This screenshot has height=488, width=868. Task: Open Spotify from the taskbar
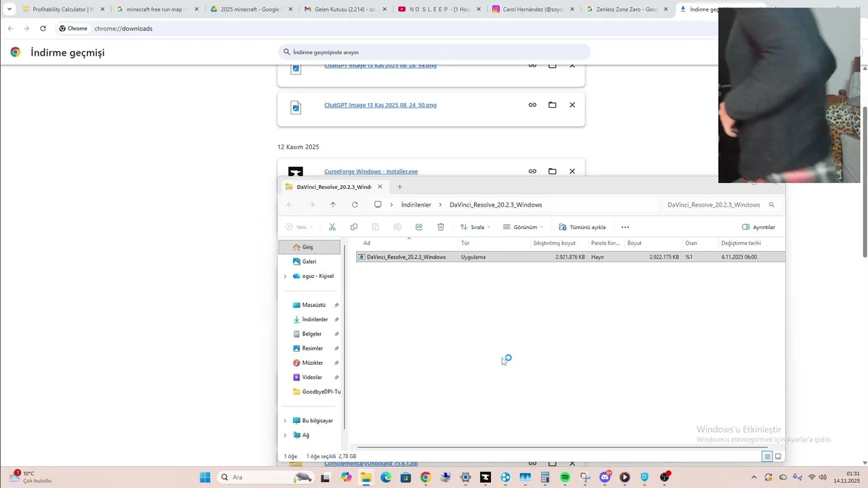(x=566, y=477)
